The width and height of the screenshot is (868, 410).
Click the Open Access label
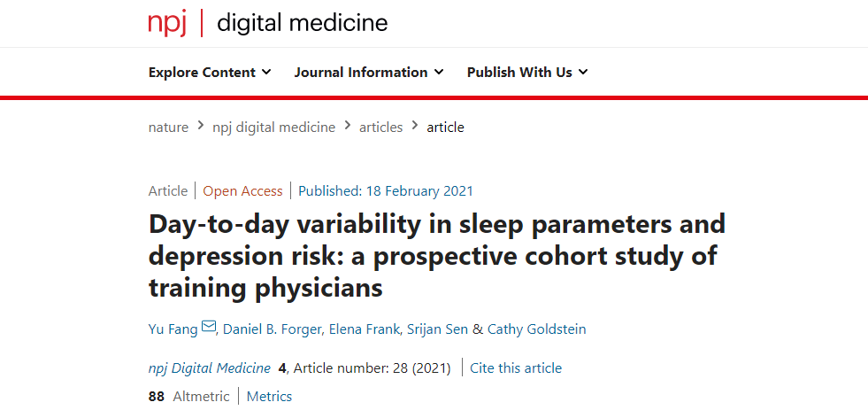pos(242,190)
